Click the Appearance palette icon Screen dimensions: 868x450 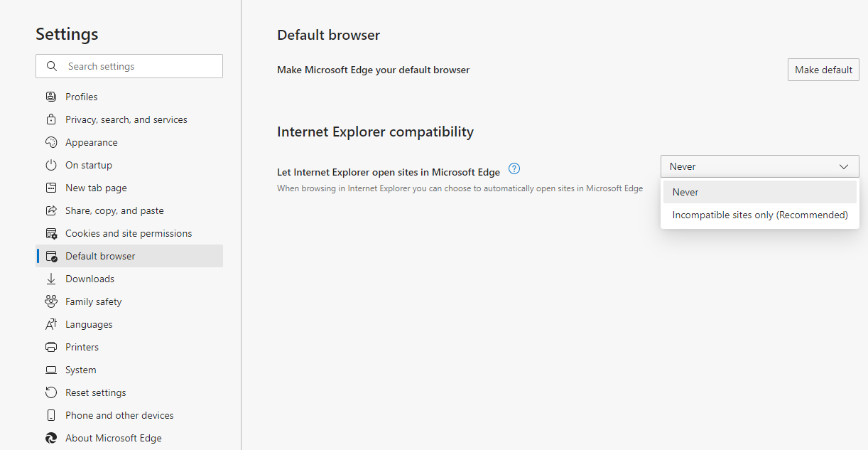point(51,142)
